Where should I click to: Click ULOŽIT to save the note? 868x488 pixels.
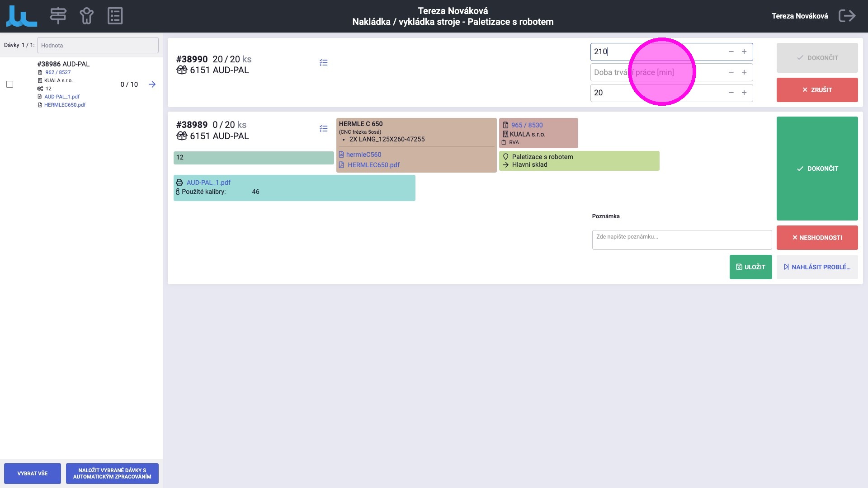coord(750,267)
